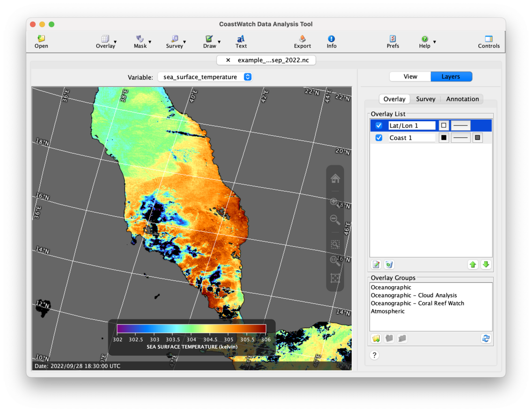Viewport: 532px width, 412px height.
Task: Click the Coast 1 black color swatch
Action: [443, 138]
